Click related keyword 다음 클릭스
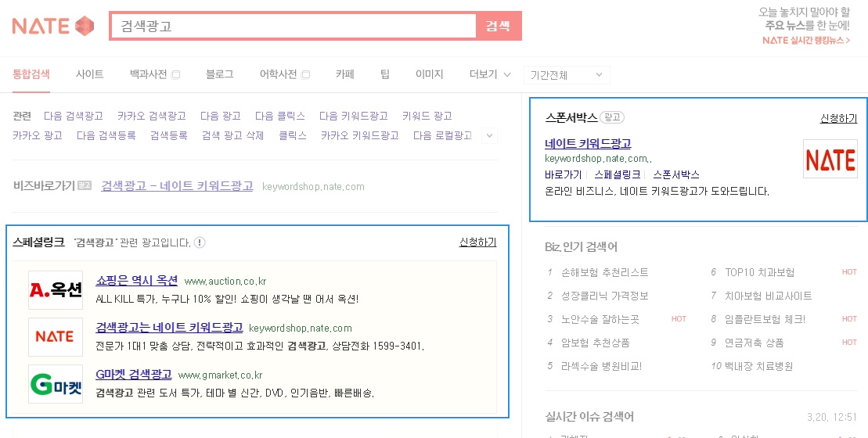 click(x=280, y=116)
